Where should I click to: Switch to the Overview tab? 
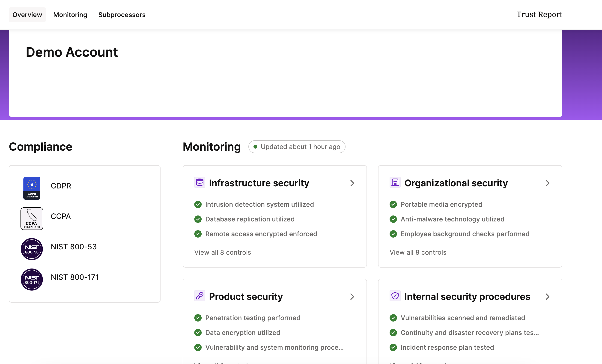27,15
